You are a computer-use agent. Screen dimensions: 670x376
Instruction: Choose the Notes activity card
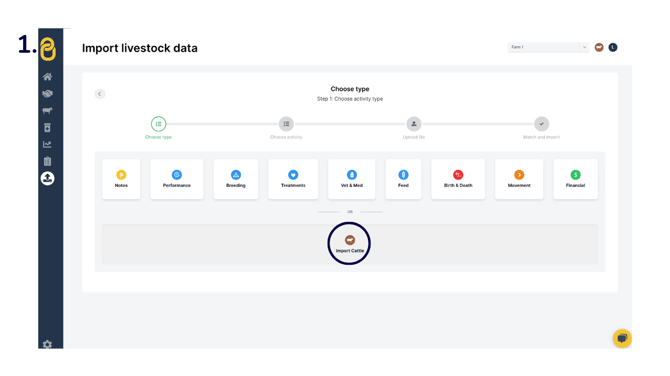[121, 179]
